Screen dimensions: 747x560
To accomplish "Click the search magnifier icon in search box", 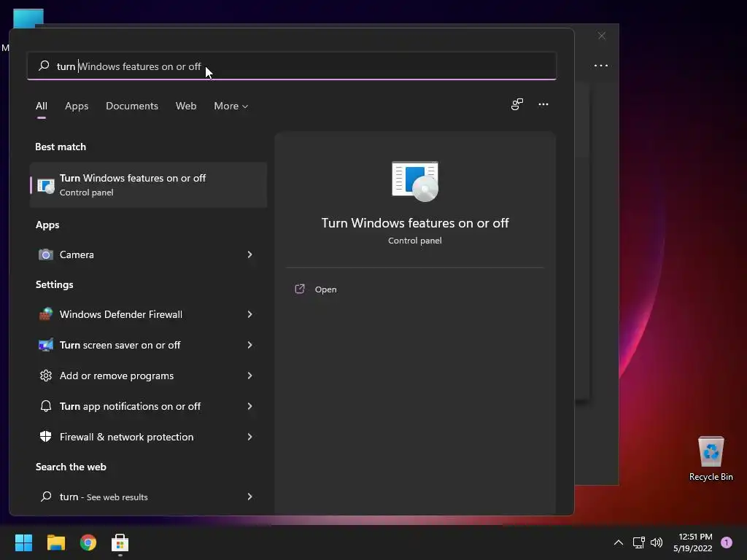I will pos(44,66).
